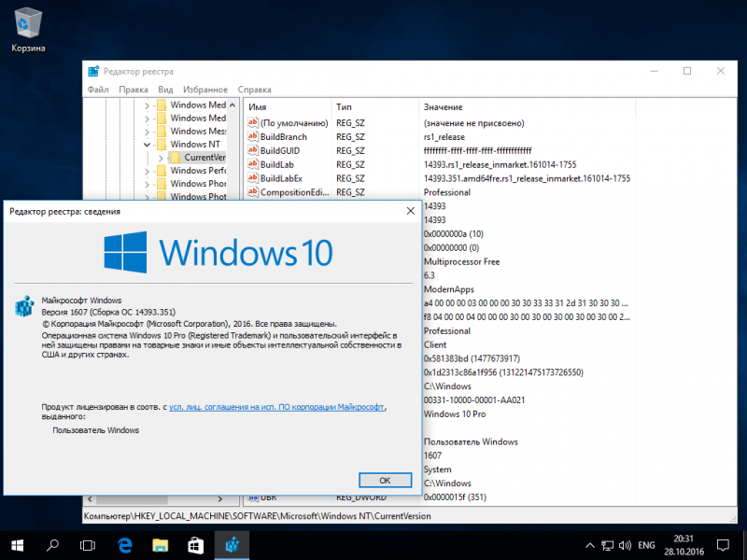Click tree horizontal scroll-right arrow
Viewport: 747px width, 560px height.
[x=220, y=499]
